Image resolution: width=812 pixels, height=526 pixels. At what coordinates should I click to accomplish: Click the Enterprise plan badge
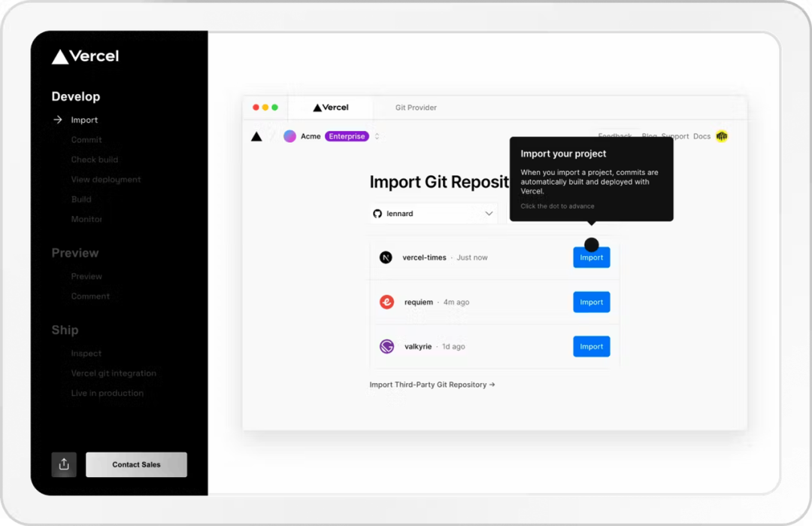click(347, 136)
